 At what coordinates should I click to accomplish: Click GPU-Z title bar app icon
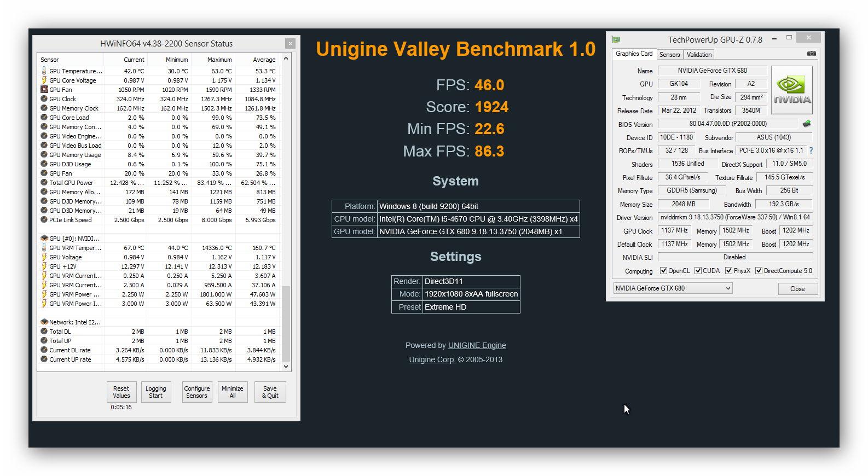coord(616,39)
